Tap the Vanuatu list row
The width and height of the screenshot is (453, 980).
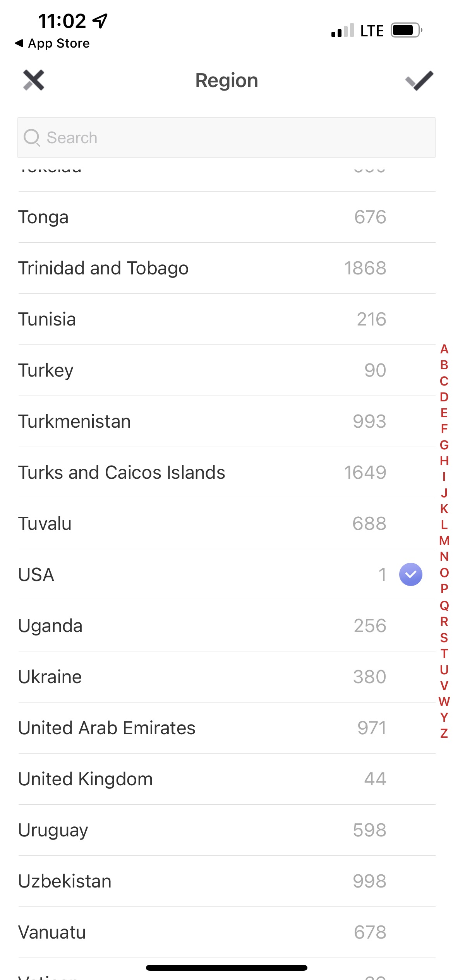[226, 932]
